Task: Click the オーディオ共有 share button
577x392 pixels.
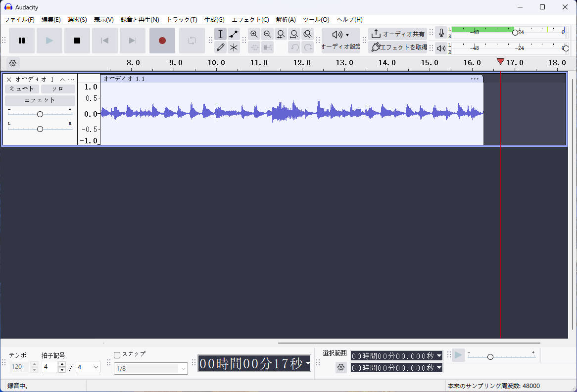Action: (x=397, y=34)
